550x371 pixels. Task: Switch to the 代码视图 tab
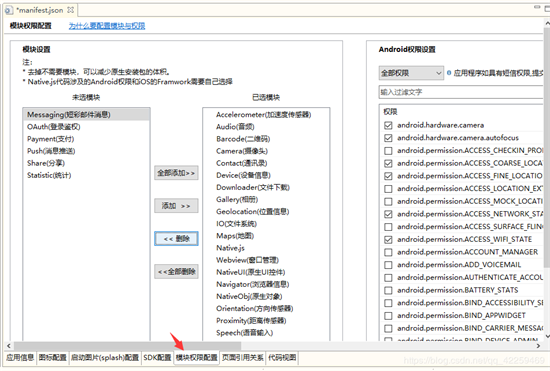pyautogui.click(x=282, y=358)
